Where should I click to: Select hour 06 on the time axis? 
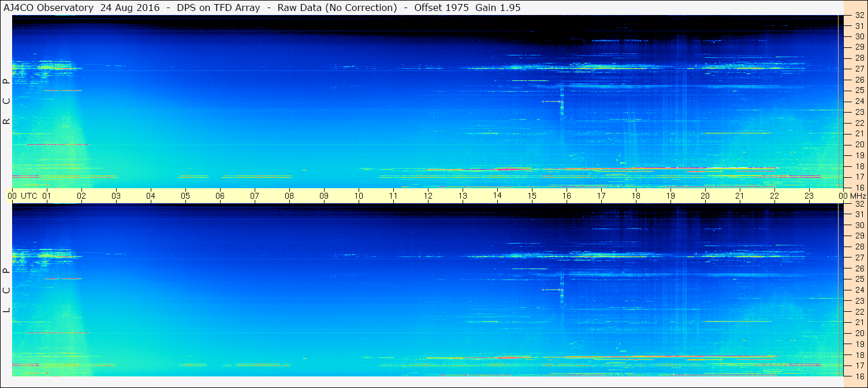[x=220, y=196]
